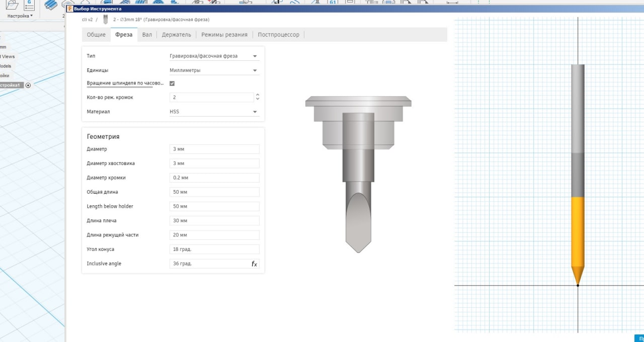This screenshot has height=342, width=644.
Task: Edit the Угол конуса 18 град. field
Action: click(x=214, y=249)
